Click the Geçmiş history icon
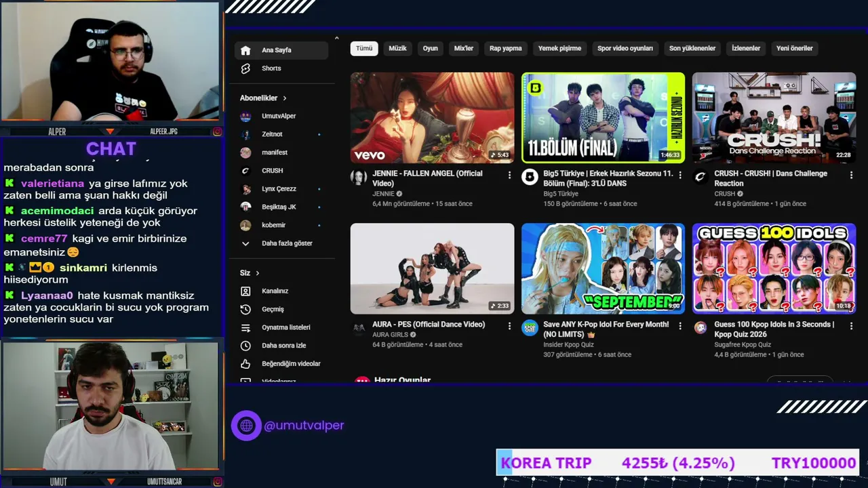This screenshot has height=488, width=868. pyautogui.click(x=245, y=309)
